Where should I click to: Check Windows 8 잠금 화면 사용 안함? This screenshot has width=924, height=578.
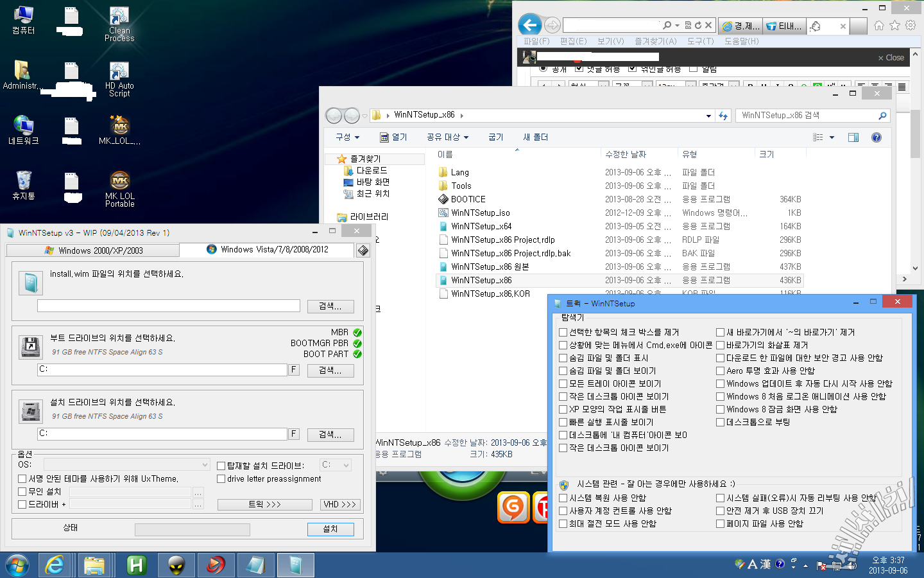pyautogui.click(x=720, y=409)
